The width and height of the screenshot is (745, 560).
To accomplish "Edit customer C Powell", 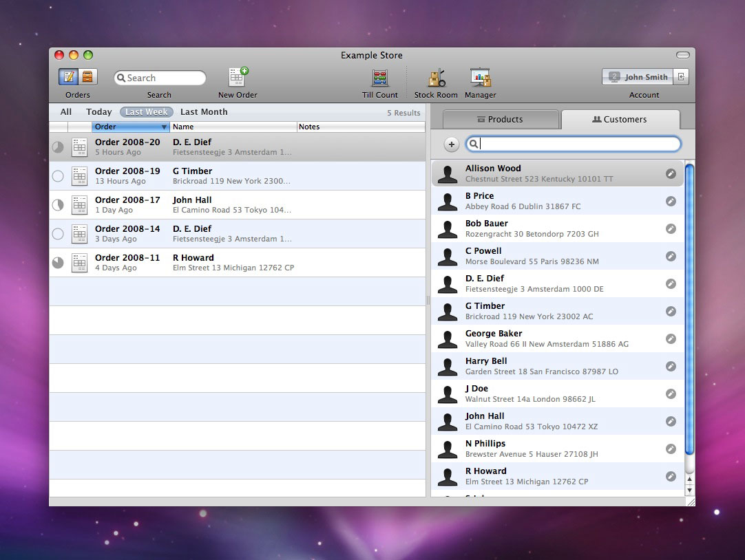I will tap(671, 257).
